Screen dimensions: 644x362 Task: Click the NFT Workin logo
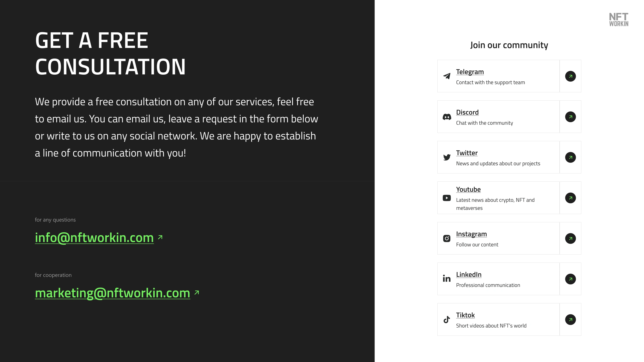pyautogui.click(x=619, y=19)
